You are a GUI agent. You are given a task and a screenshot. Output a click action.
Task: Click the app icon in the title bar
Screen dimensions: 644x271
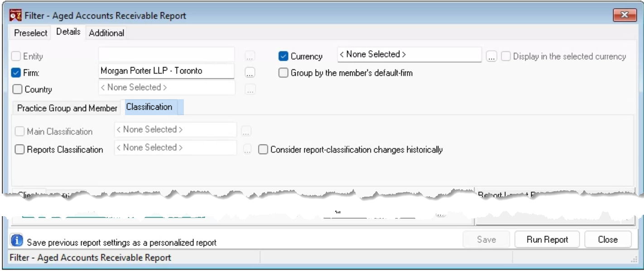click(x=16, y=15)
